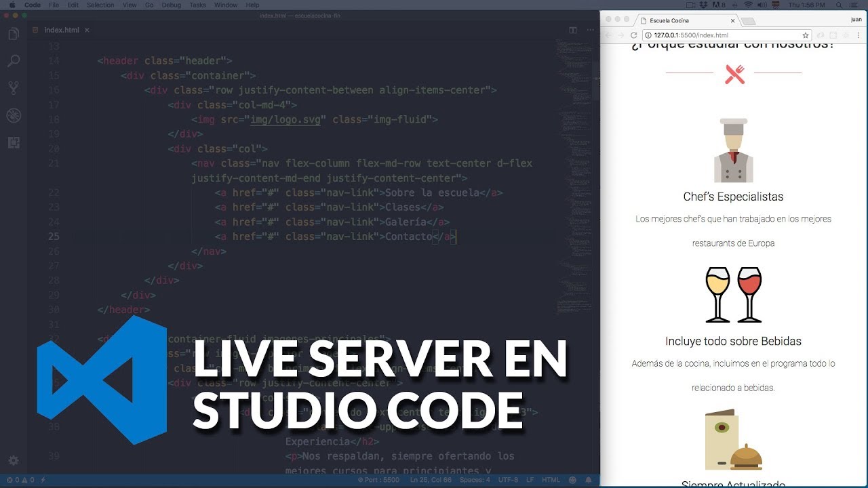The height and width of the screenshot is (488, 868).
Task: Click the menu bar clock Thu 1:56 PM
Action: 806,5
